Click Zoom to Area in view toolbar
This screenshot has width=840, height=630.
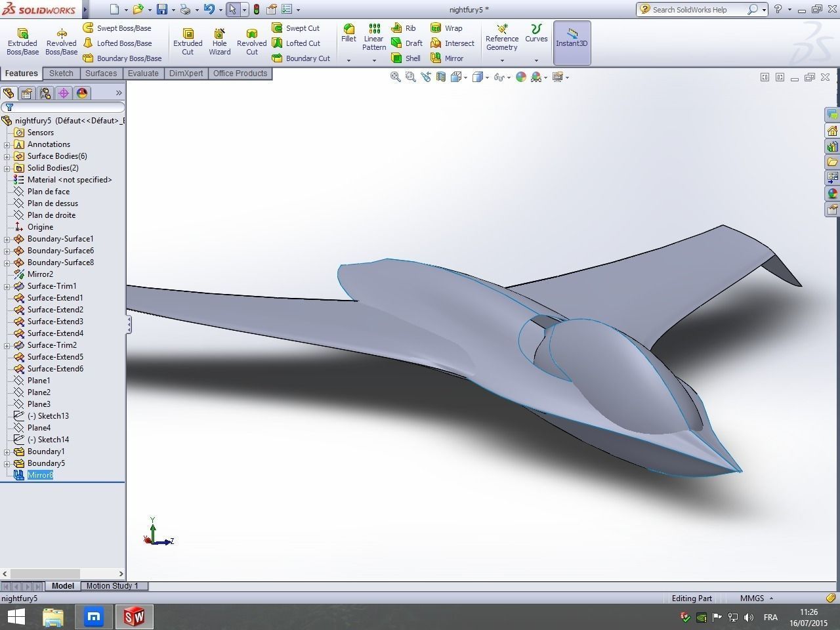[411, 77]
